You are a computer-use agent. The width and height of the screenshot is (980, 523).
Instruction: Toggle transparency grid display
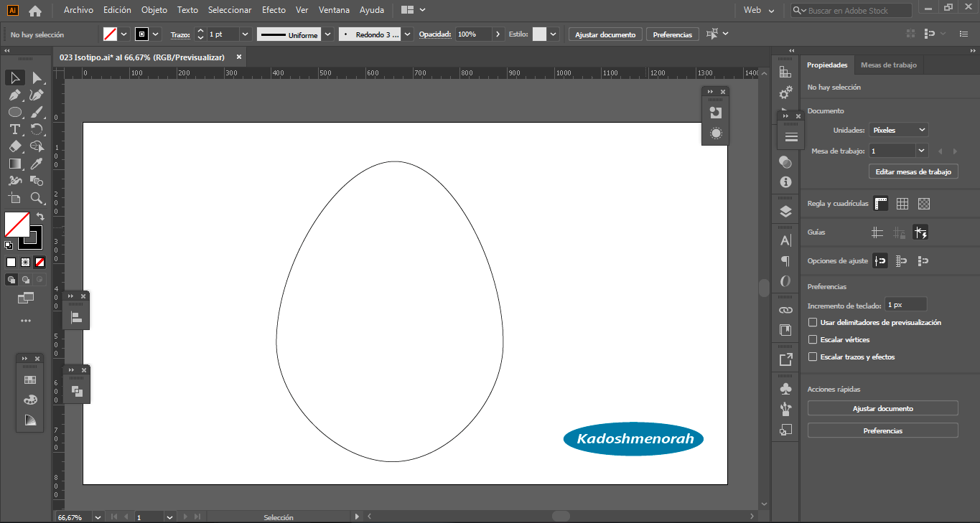tap(924, 204)
